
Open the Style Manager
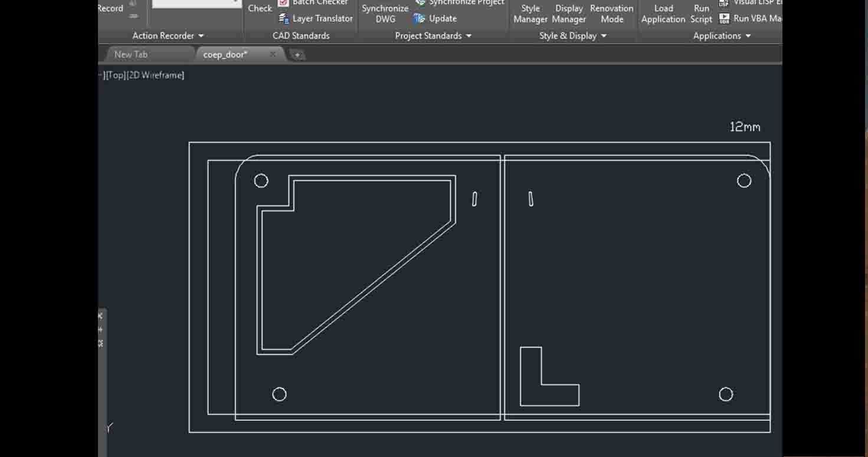pos(530,13)
